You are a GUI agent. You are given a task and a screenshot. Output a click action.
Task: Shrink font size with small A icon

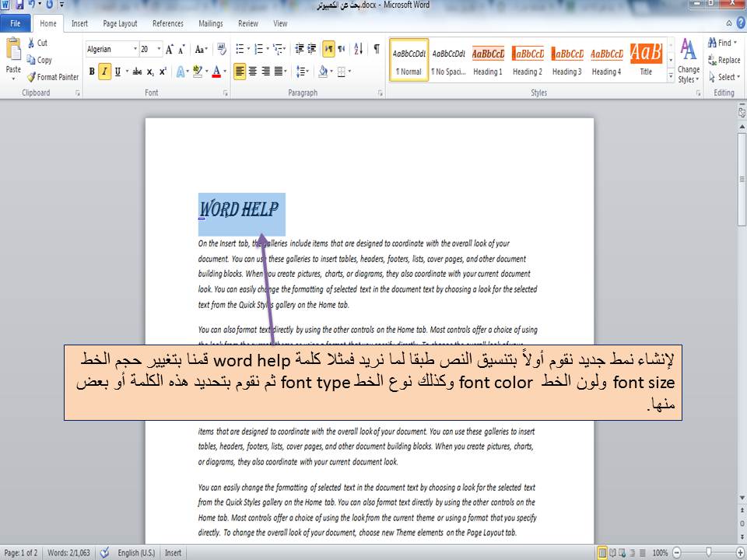[181, 49]
